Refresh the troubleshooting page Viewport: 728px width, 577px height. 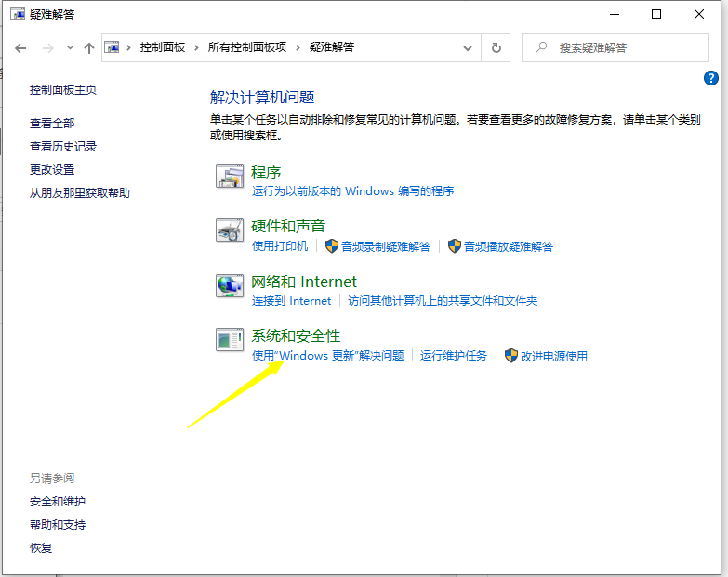coord(496,47)
